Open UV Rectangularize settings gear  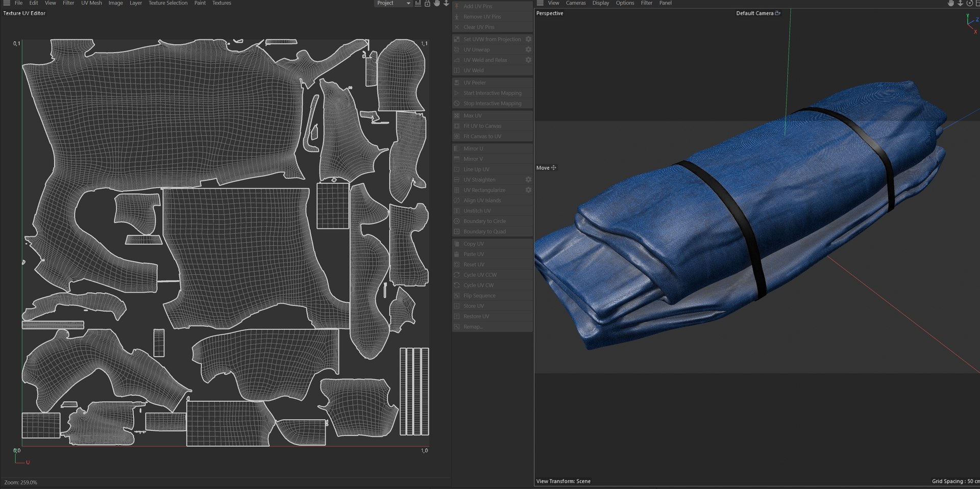point(528,190)
